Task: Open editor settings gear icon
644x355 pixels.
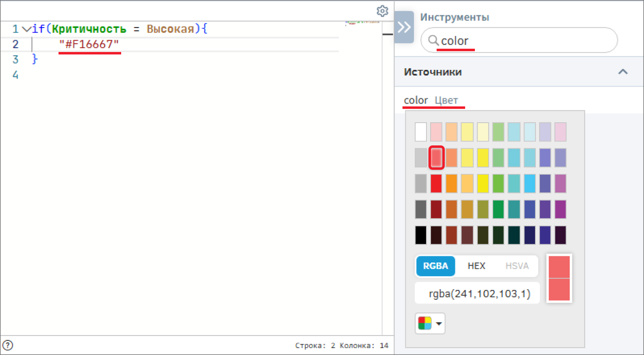Action: (382, 11)
